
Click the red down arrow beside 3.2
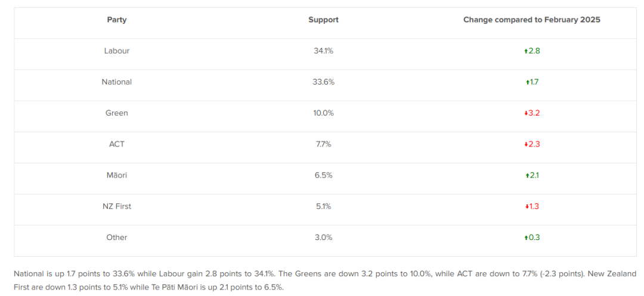coord(526,114)
